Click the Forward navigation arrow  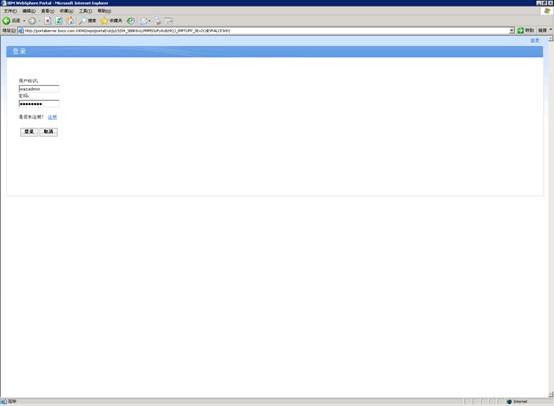32,21
